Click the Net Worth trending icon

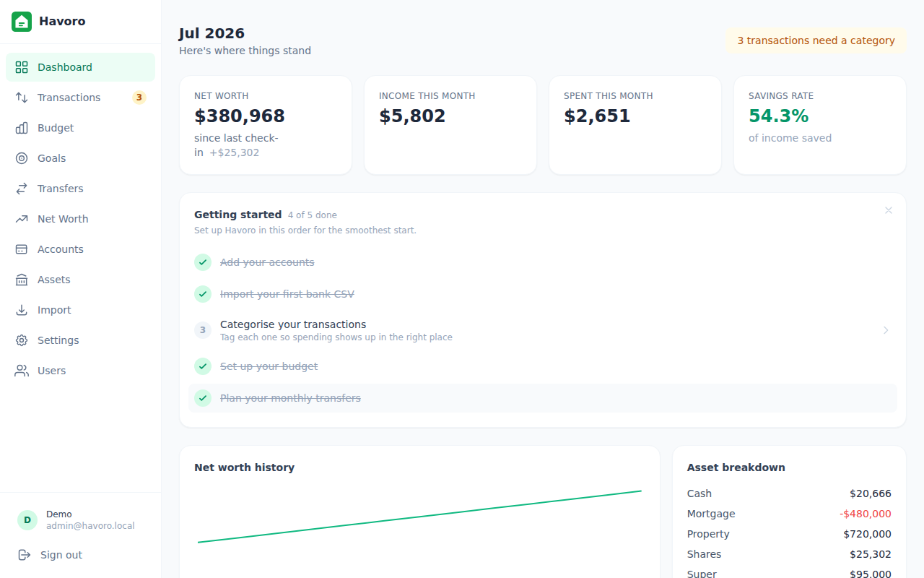pyautogui.click(x=22, y=219)
